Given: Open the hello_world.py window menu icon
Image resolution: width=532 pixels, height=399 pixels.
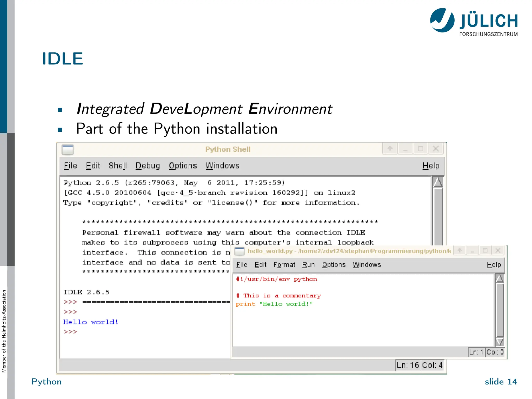Looking at the screenshot, I should tap(240, 251).
